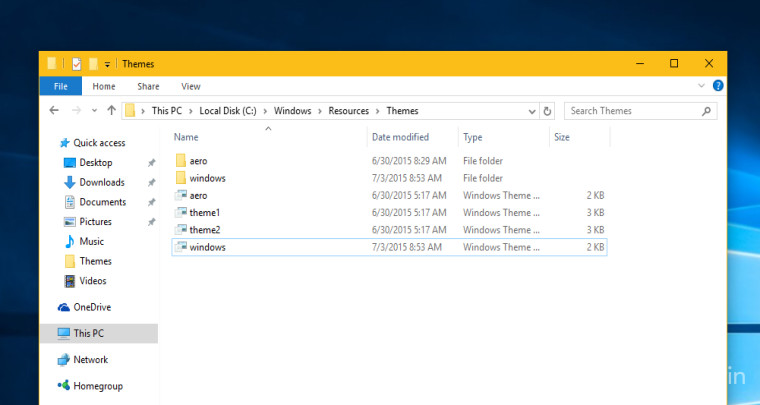Refresh the Themes folder
760x405 pixels.
click(547, 111)
